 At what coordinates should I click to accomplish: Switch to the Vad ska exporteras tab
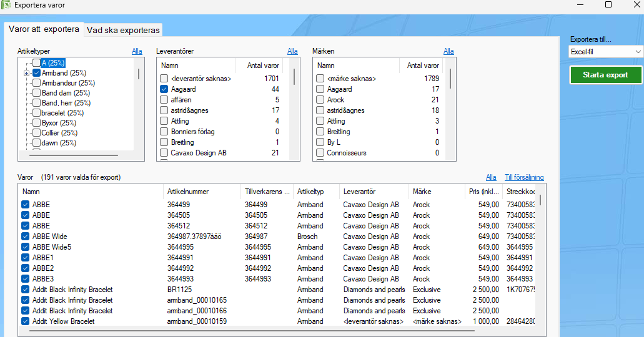pos(123,30)
